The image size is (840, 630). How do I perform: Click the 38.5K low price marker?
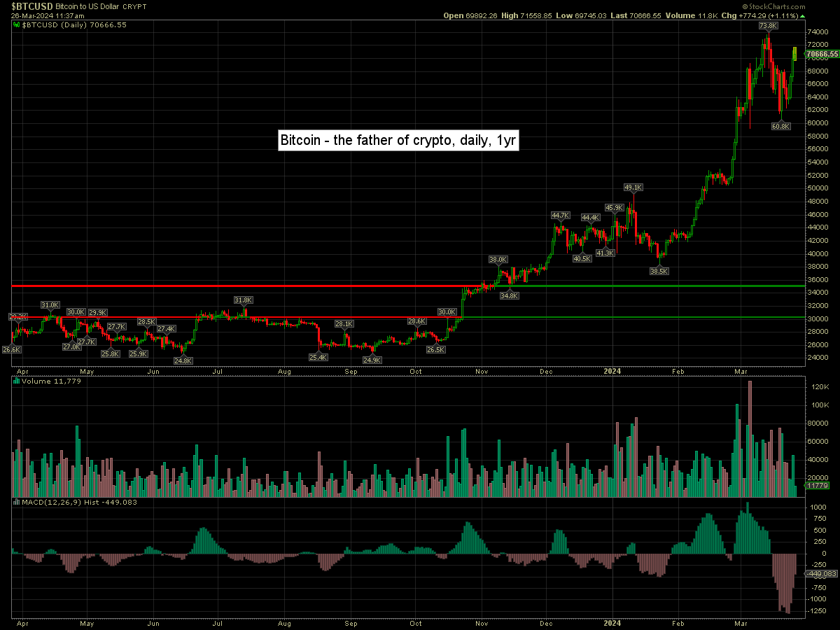pyautogui.click(x=659, y=271)
